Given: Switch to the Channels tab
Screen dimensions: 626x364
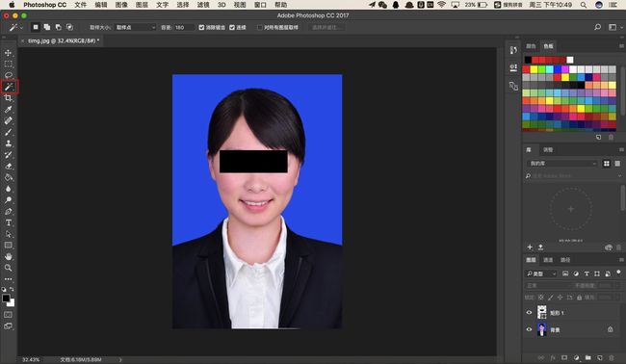Looking at the screenshot, I should click(548, 260).
